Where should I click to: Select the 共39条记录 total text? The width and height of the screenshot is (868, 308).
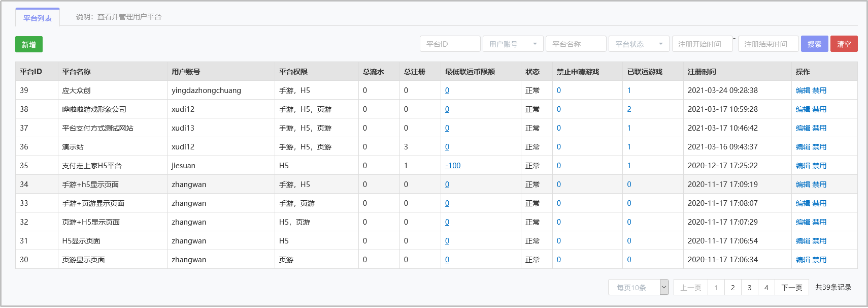[833, 287]
